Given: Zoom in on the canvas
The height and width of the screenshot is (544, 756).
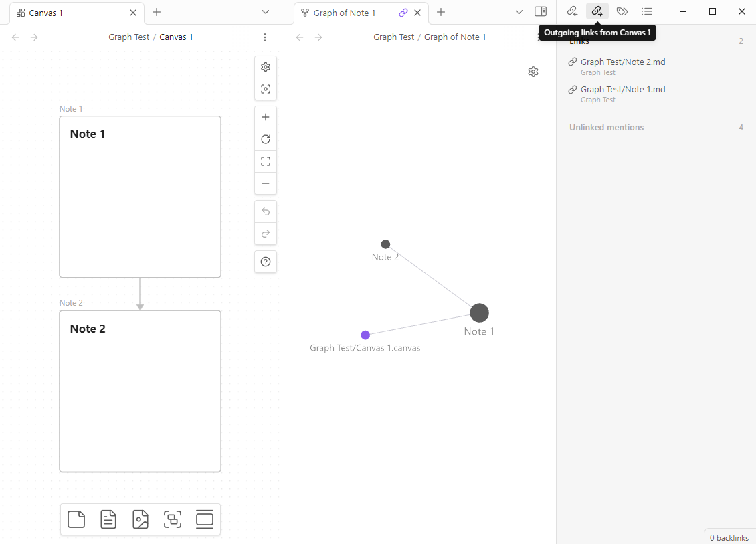Looking at the screenshot, I should click(265, 117).
